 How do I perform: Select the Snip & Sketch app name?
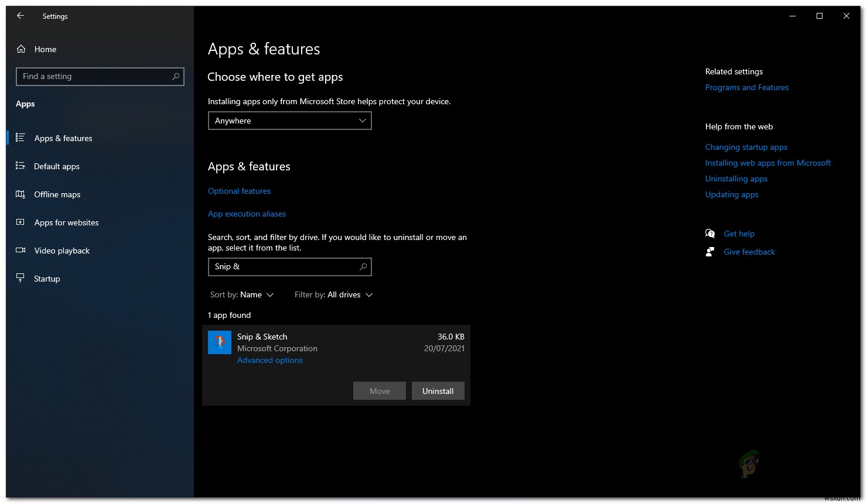pos(262,337)
